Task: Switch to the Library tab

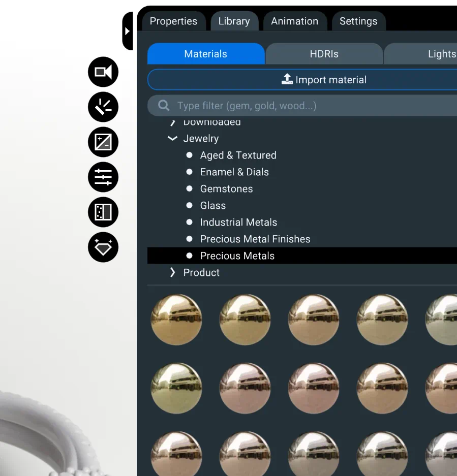Action: click(234, 21)
